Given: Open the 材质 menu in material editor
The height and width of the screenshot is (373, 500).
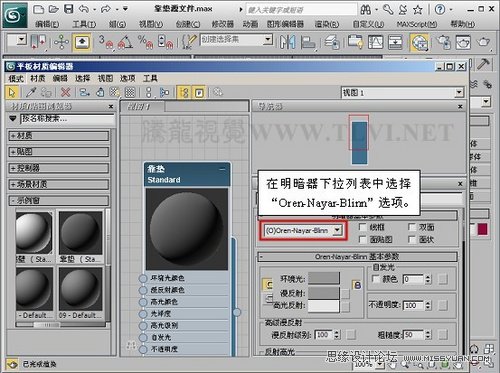Looking at the screenshot, I should [x=37, y=78].
